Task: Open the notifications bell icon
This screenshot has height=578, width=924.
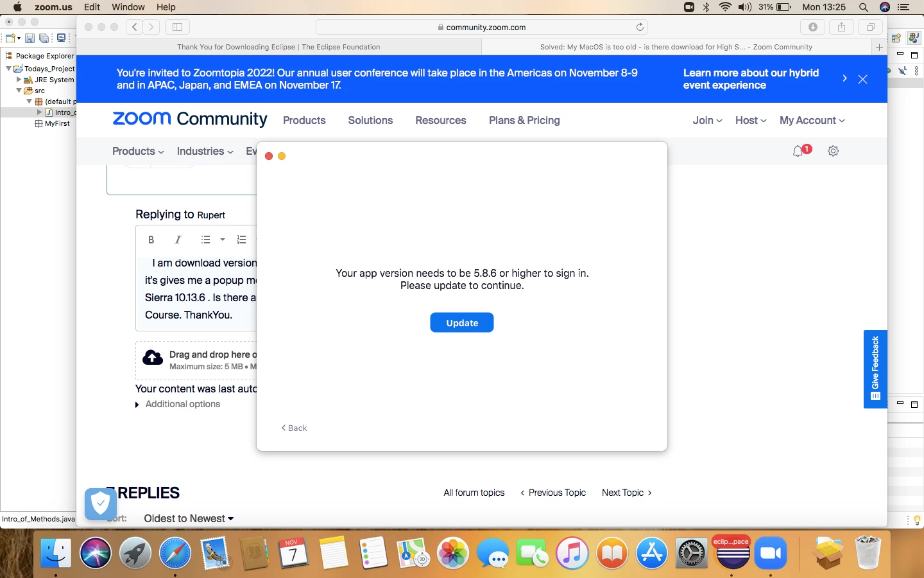Action: tap(798, 152)
